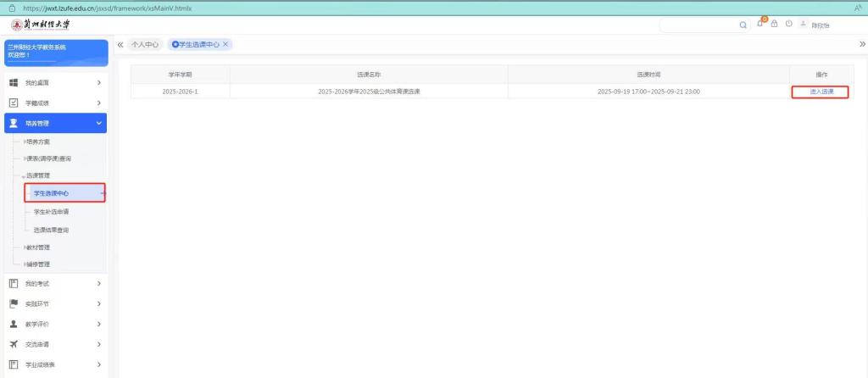The width and height of the screenshot is (868, 378).
Task: Switch to the 个人中心 tab
Action: (x=145, y=44)
